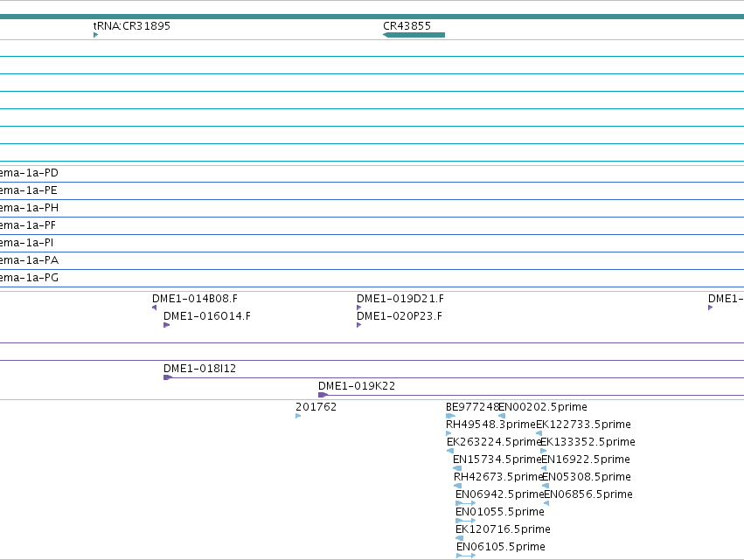
Task: Select the EK122733.5prime EST glyph
Action: pos(539,433)
